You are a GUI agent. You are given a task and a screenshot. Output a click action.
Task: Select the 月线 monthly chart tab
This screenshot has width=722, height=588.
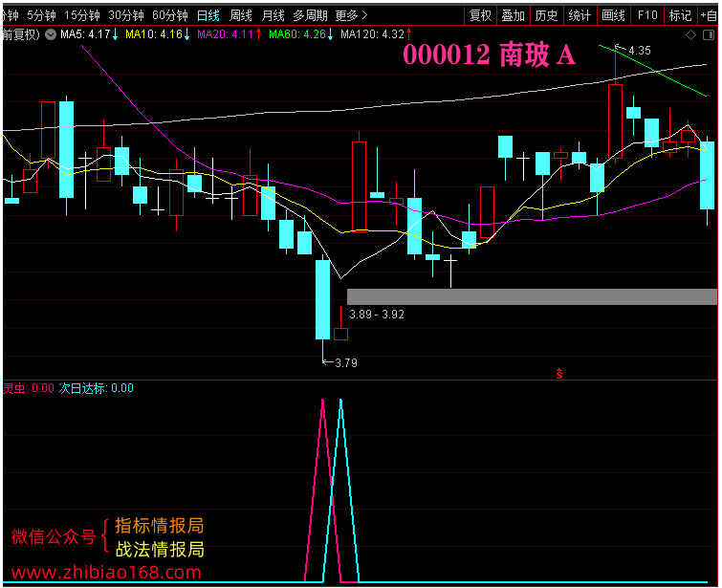click(273, 15)
